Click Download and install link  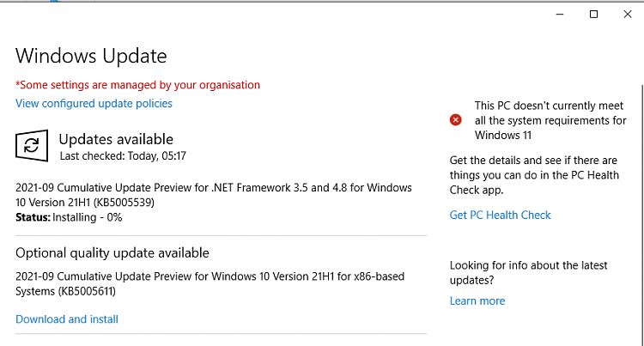[x=67, y=319]
